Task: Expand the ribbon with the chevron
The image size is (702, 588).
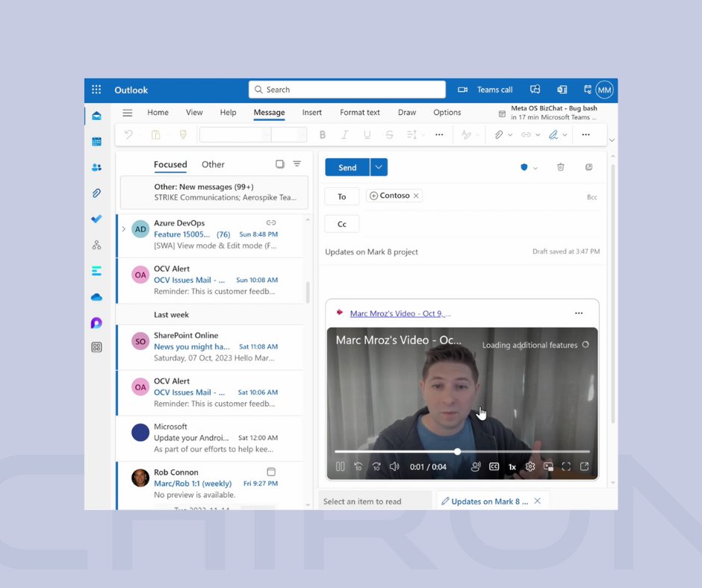Action: click(612, 140)
